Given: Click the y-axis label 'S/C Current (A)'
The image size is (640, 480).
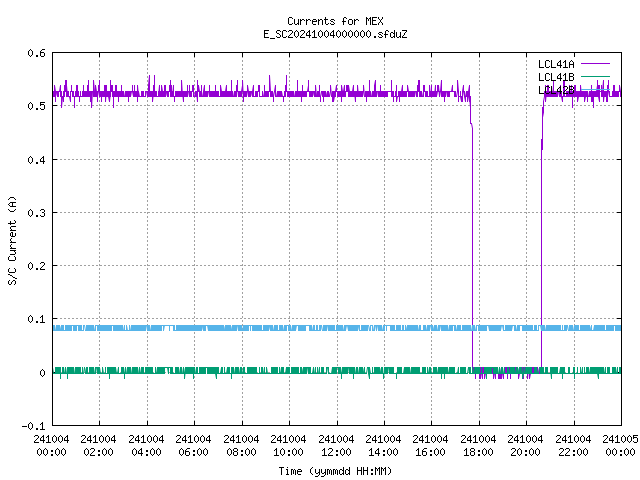Looking at the screenshot, I should (12, 240).
